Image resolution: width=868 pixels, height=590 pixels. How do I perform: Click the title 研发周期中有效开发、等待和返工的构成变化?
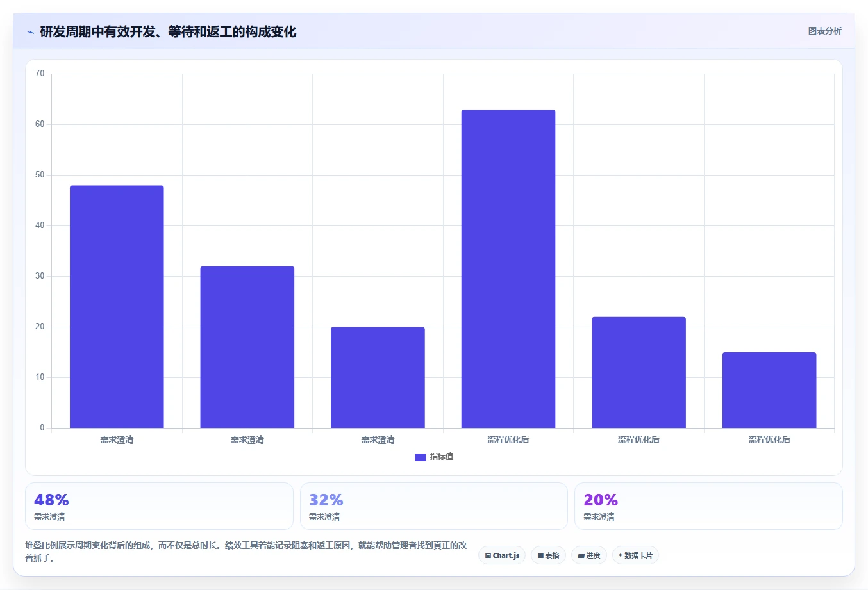coord(168,31)
